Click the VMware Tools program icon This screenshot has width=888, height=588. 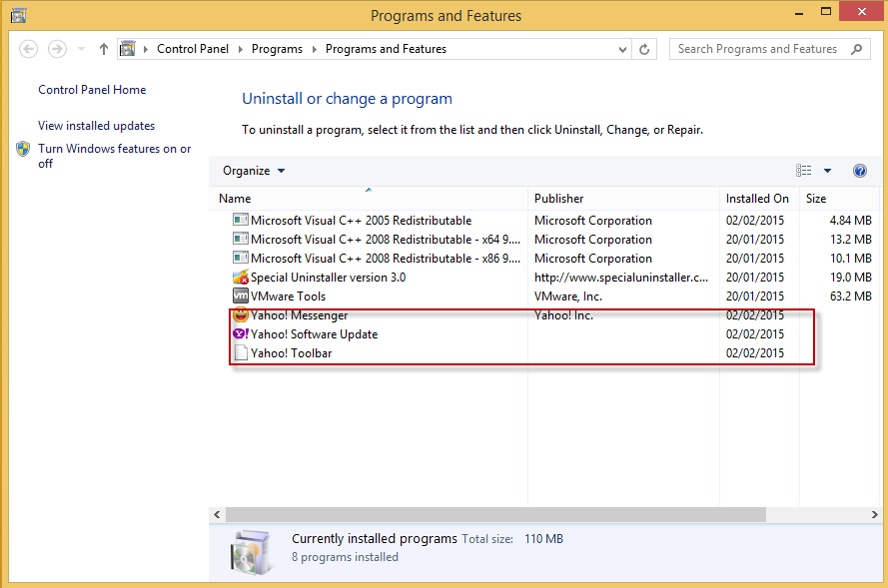241,295
